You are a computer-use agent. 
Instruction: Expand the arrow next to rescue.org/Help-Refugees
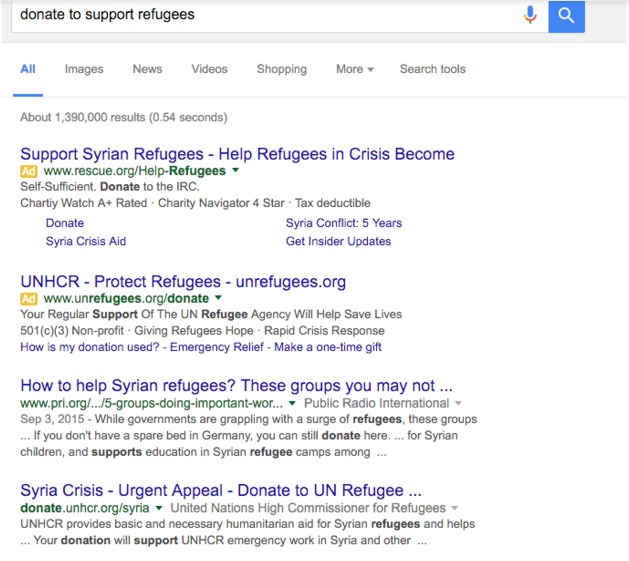pos(236,170)
